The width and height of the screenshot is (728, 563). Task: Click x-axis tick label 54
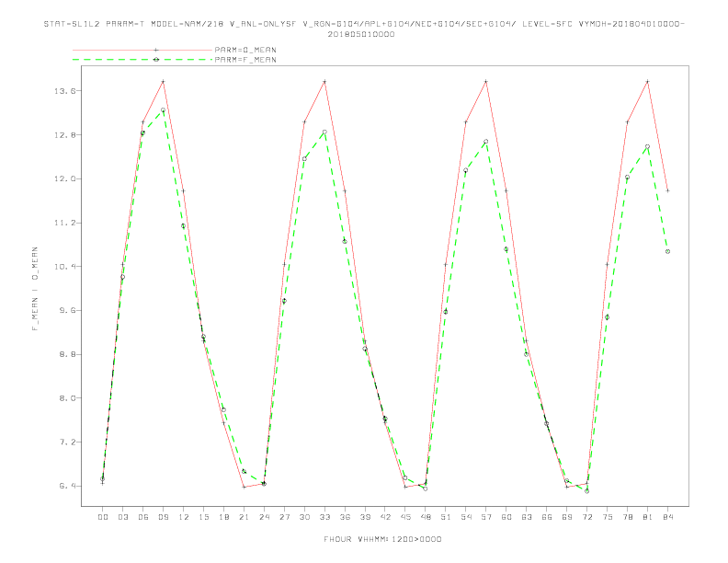[466, 517]
